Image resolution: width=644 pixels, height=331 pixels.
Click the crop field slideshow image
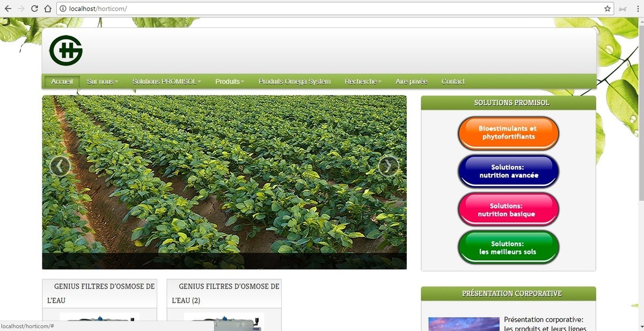click(224, 182)
